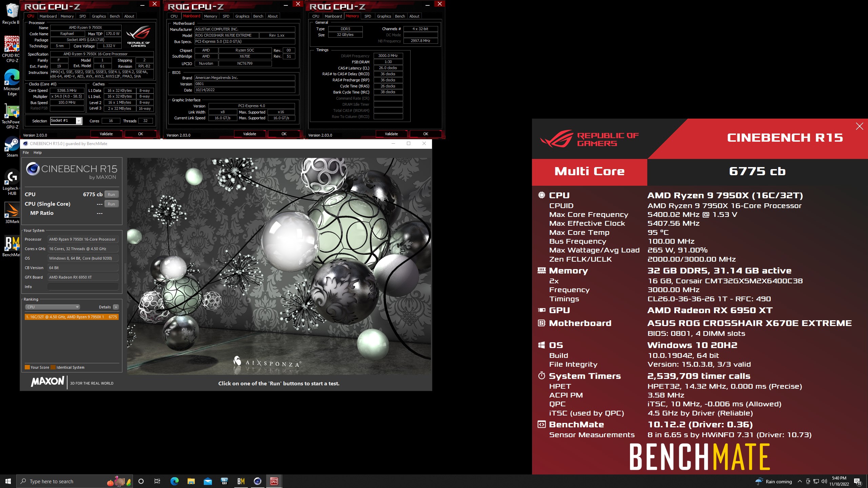Open Bench tab in third CPU-Z window
The image size is (868, 488).
pos(400,16)
